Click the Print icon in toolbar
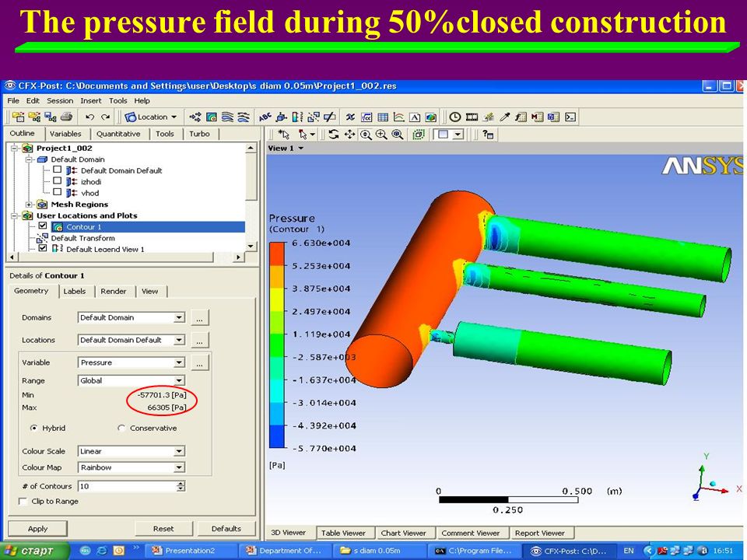Image resolution: width=747 pixels, height=560 pixels. coord(66,117)
